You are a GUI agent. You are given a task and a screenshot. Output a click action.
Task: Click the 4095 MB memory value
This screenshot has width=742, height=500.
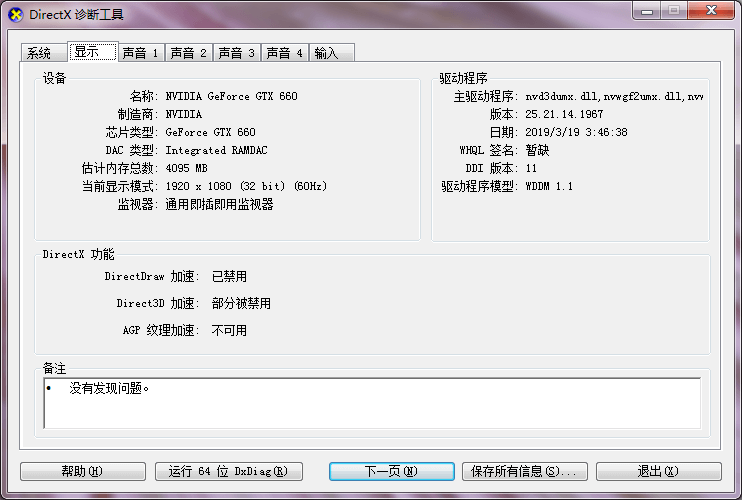coord(186,168)
